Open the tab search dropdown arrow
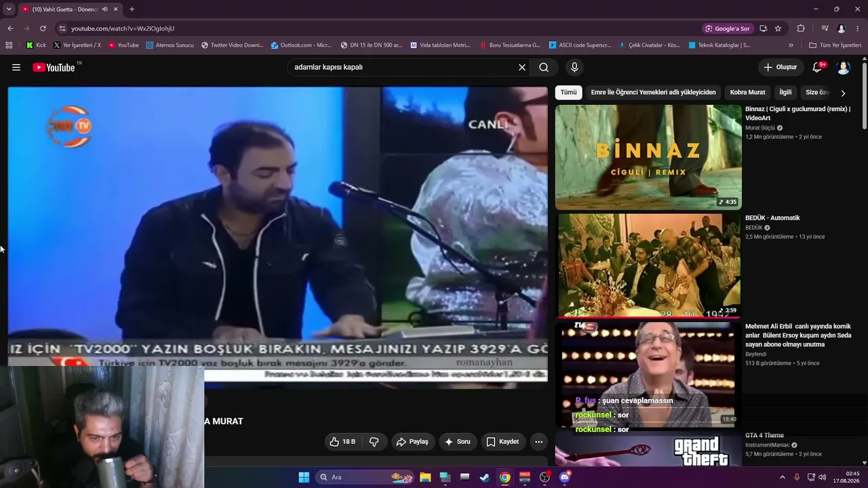The image size is (868, 488). (x=9, y=9)
